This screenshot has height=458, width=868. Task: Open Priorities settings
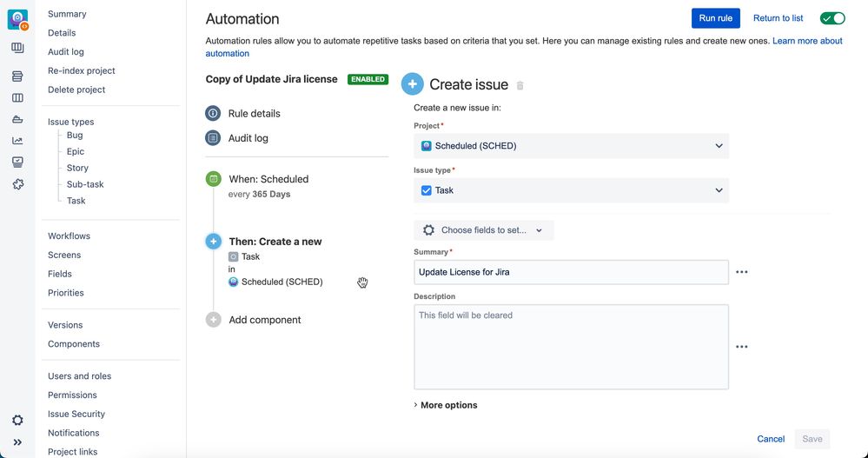click(66, 292)
